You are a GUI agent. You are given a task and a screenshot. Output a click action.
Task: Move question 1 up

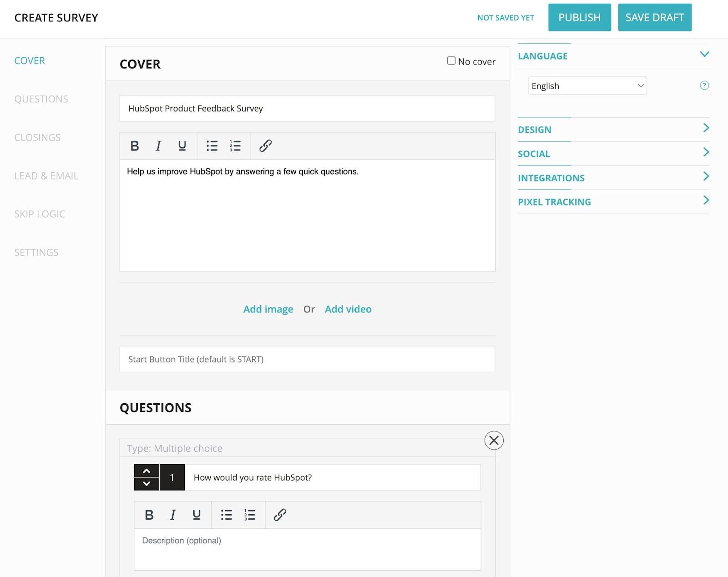(147, 471)
